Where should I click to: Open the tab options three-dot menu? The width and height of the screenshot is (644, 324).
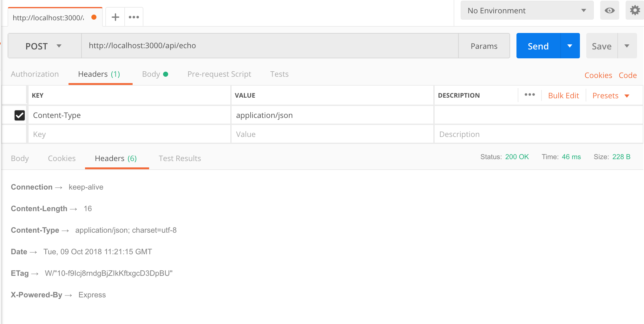pyautogui.click(x=134, y=17)
